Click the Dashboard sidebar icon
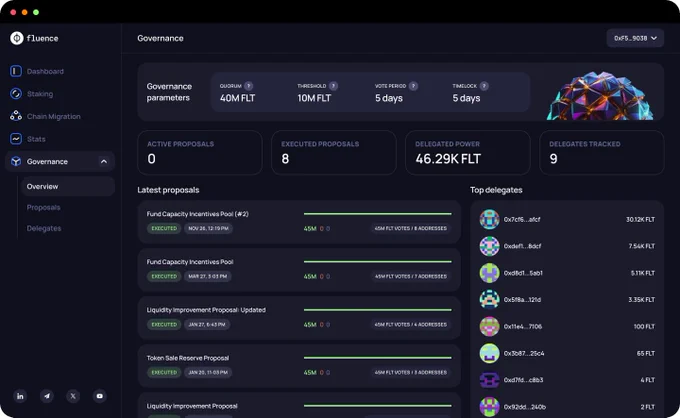The height and width of the screenshot is (418, 680). pos(16,71)
